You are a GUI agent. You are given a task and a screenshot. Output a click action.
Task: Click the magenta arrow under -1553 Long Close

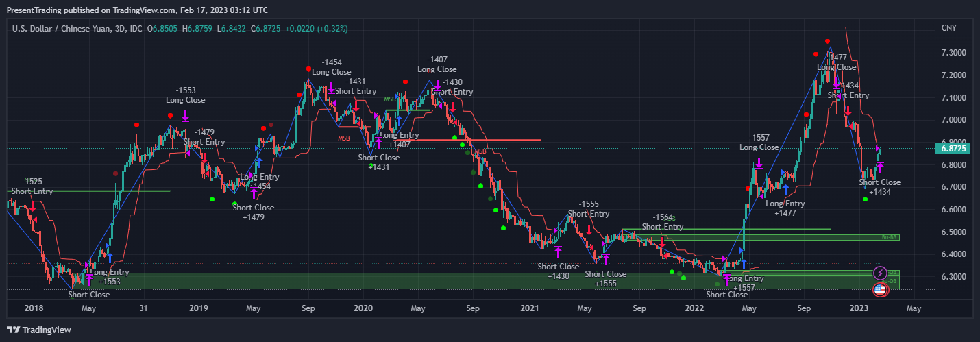(185, 115)
